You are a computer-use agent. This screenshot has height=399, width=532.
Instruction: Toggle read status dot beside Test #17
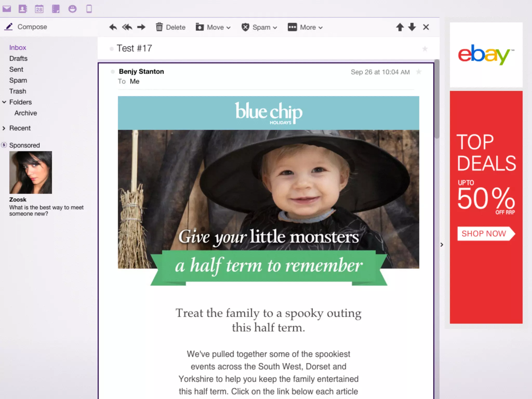pyautogui.click(x=112, y=49)
